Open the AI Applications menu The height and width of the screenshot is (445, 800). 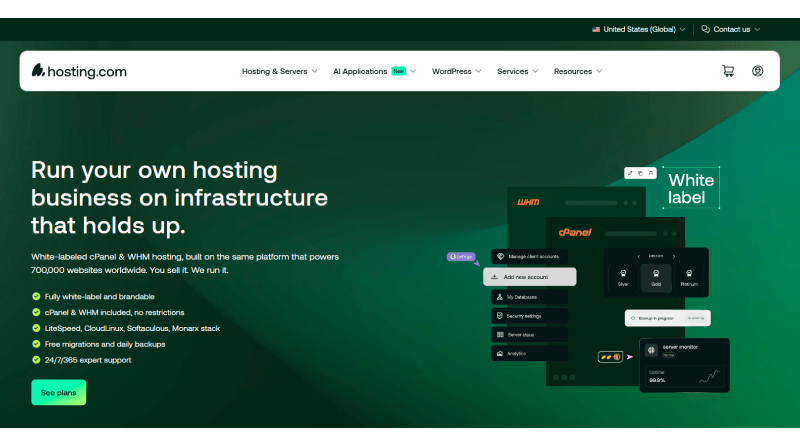(x=374, y=71)
